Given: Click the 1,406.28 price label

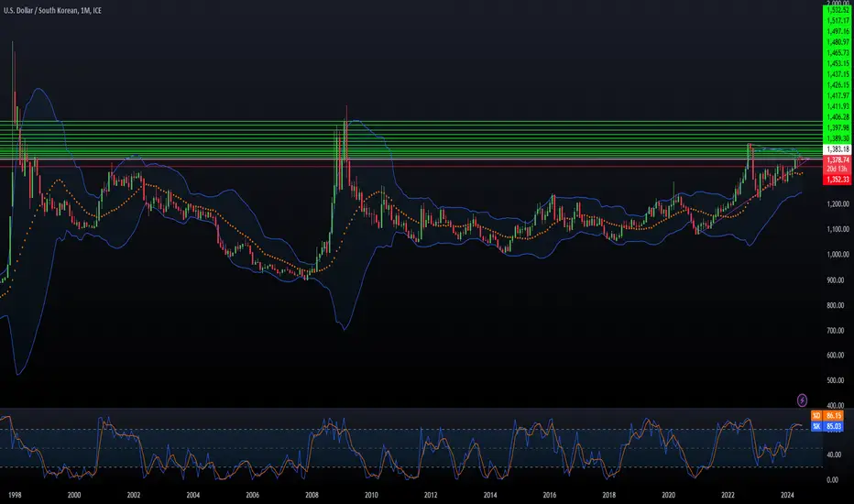Looking at the screenshot, I should (x=838, y=117).
